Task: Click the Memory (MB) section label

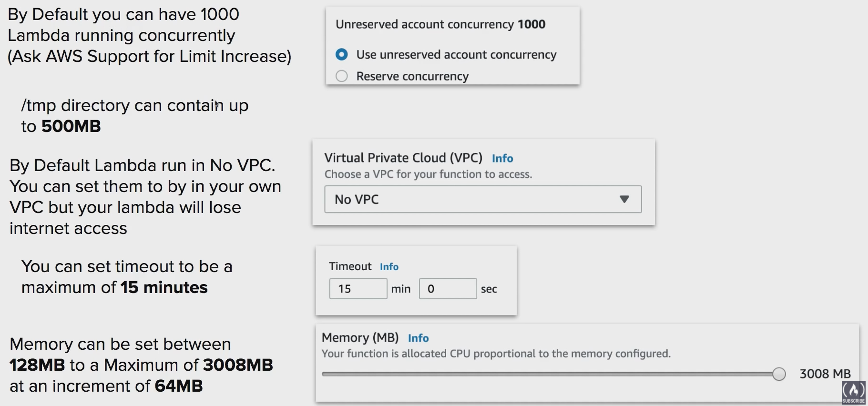Action: click(360, 338)
